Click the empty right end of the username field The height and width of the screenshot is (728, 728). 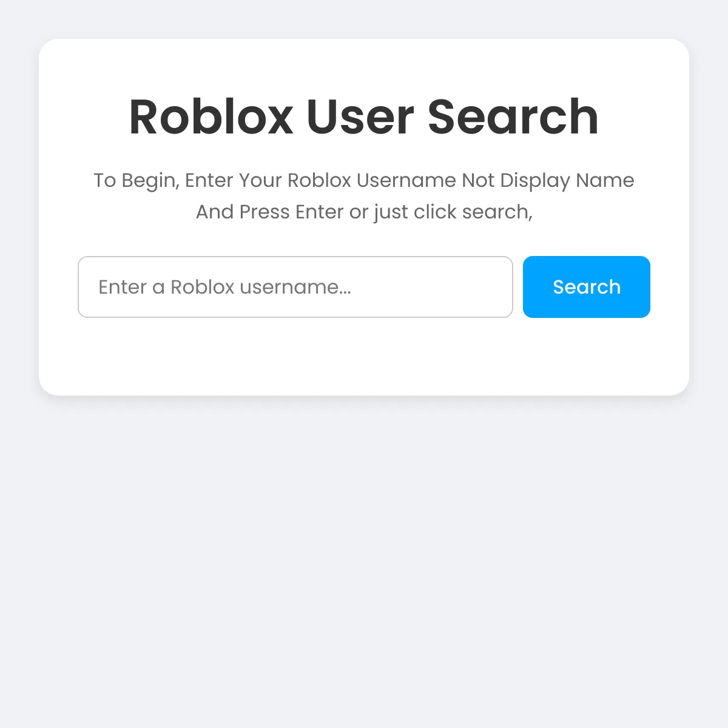[x=461, y=287]
